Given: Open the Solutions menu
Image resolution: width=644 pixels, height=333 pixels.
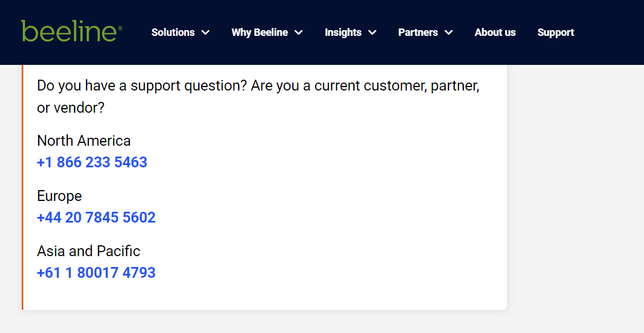Looking at the screenshot, I should pyautogui.click(x=173, y=32).
